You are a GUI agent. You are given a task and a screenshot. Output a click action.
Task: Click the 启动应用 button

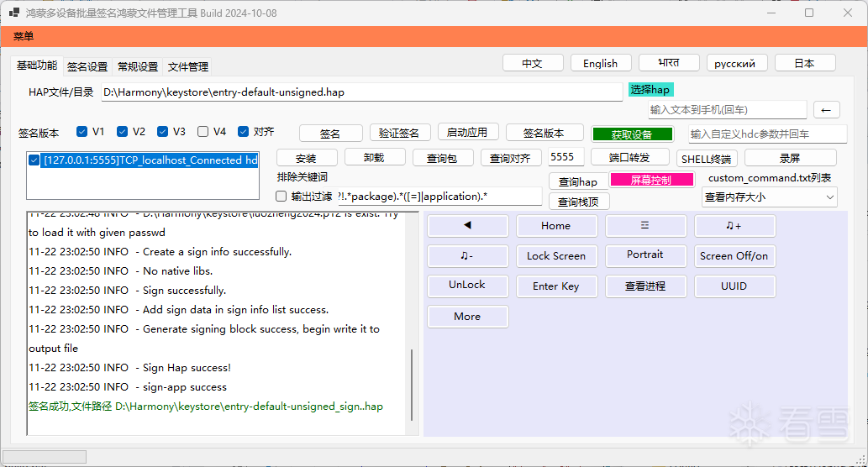[468, 132]
